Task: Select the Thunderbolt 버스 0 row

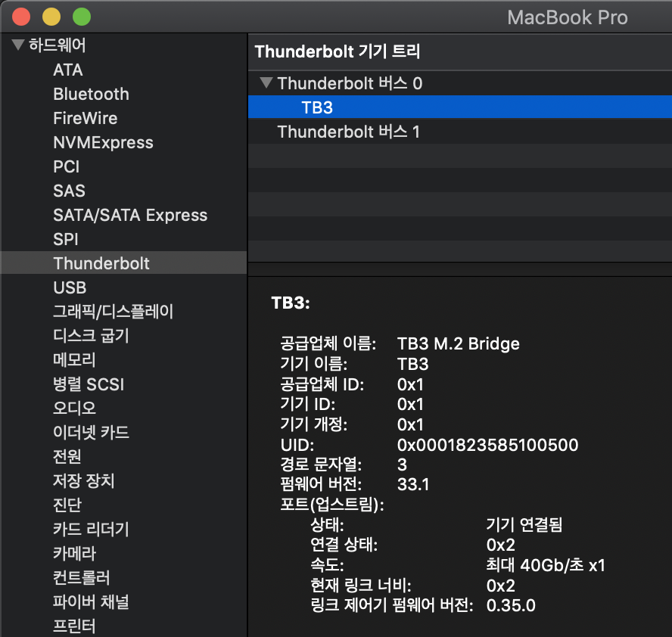Action: [x=460, y=83]
